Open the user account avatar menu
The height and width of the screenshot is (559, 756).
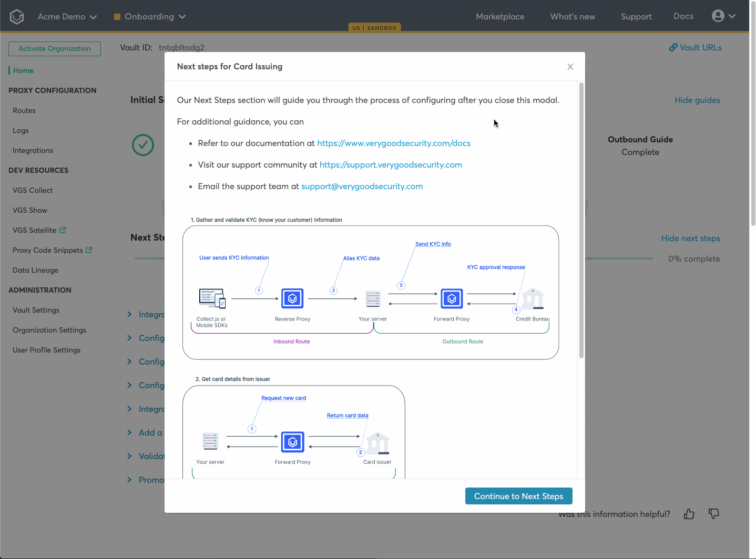click(724, 16)
